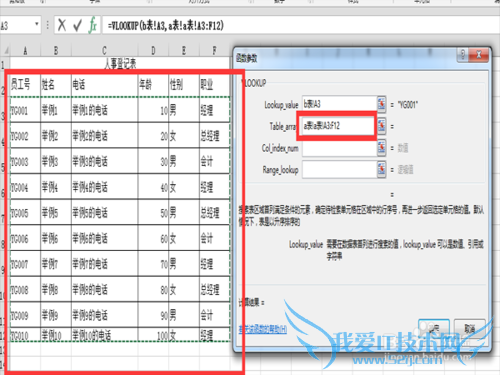This screenshot has height=375, width=500.
Task: Click the 总经理 cell in YG002 row
Action: [214, 136]
